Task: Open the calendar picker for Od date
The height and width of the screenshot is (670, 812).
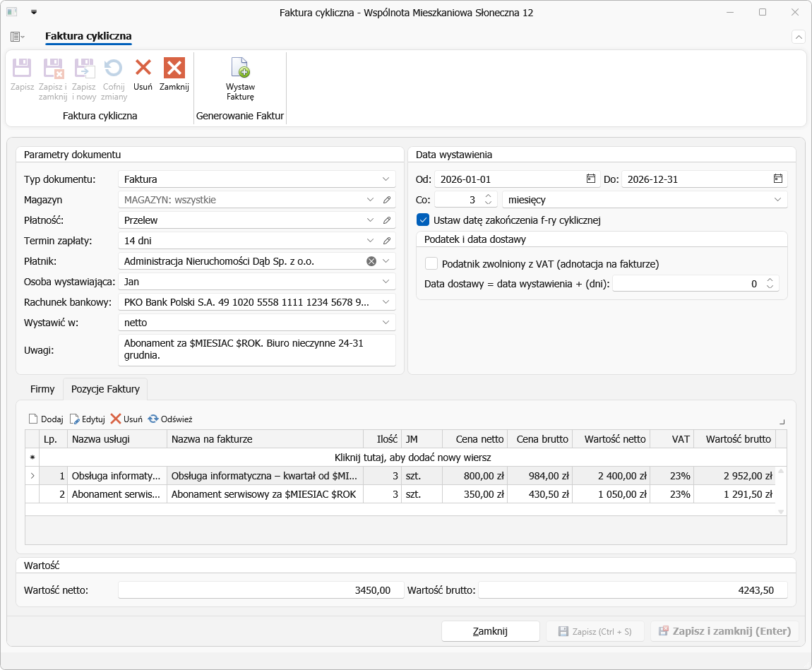Action: (590, 179)
